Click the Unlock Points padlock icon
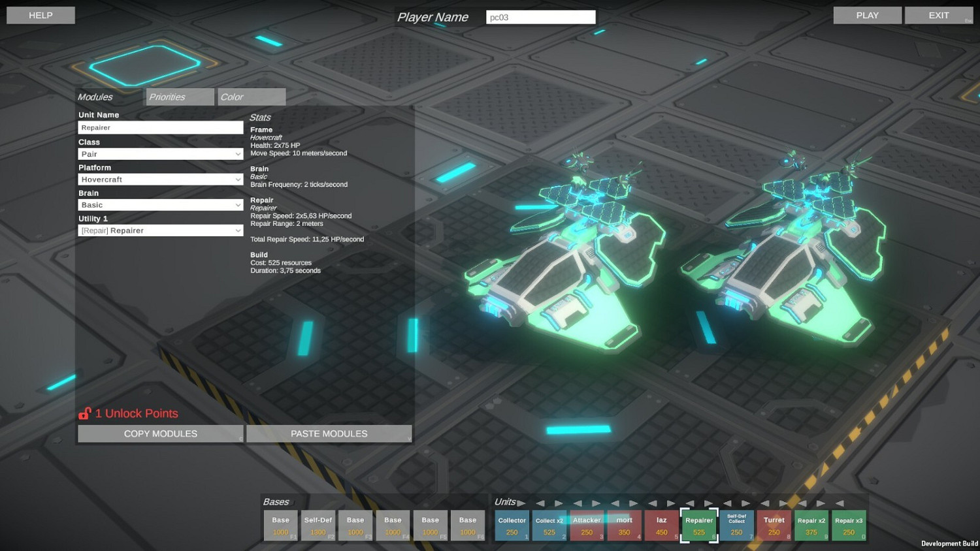The image size is (980, 551). click(x=84, y=413)
